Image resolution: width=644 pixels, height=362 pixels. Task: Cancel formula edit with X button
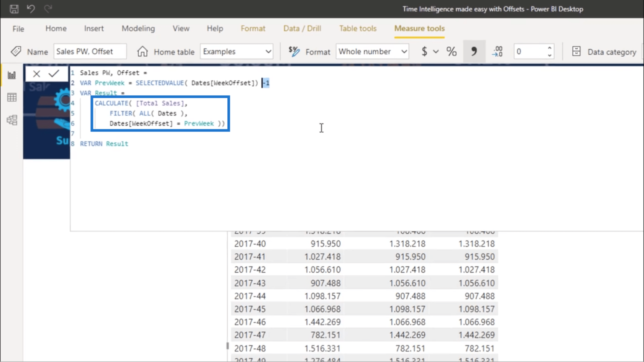[x=36, y=74]
